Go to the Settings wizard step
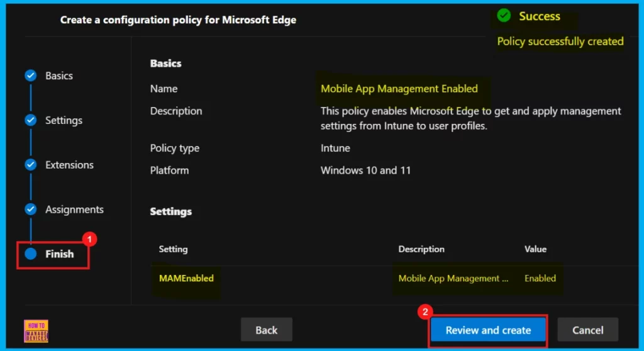Screen dimensions: 644x351 click(x=64, y=120)
